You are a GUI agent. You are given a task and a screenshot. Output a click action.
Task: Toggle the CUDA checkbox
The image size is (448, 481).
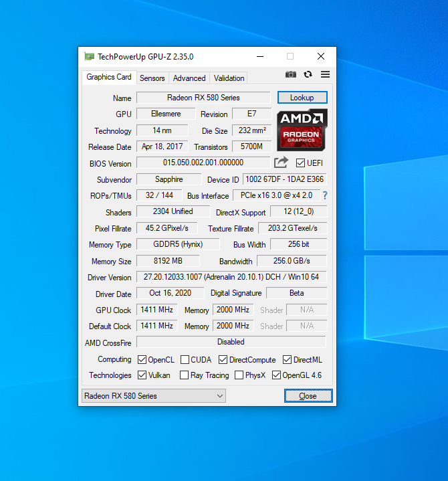(x=185, y=359)
